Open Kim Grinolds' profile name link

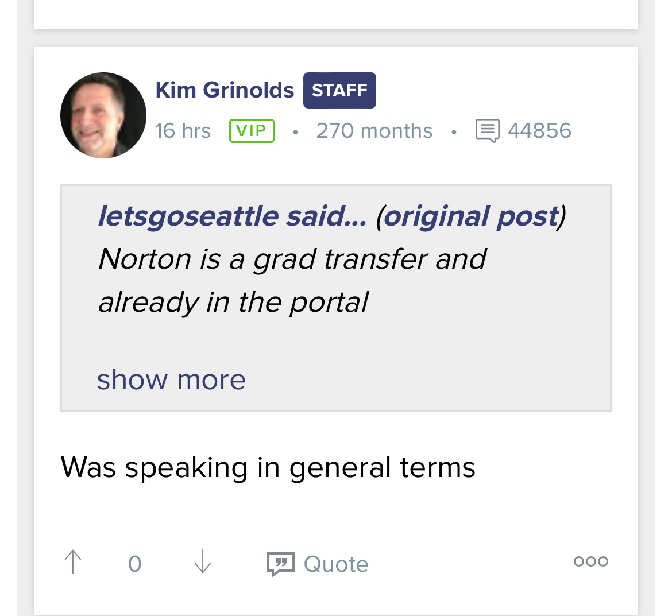pyautogui.click(x=225, y=90)
